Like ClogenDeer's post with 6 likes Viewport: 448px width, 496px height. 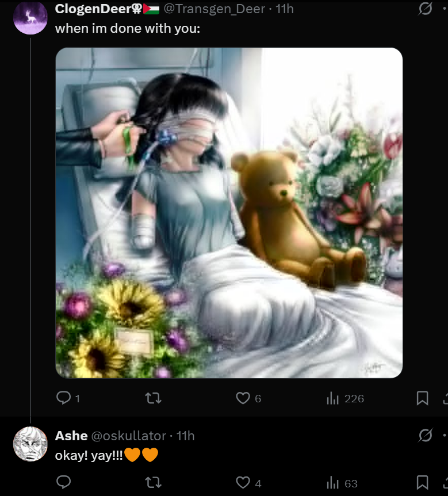248,398
